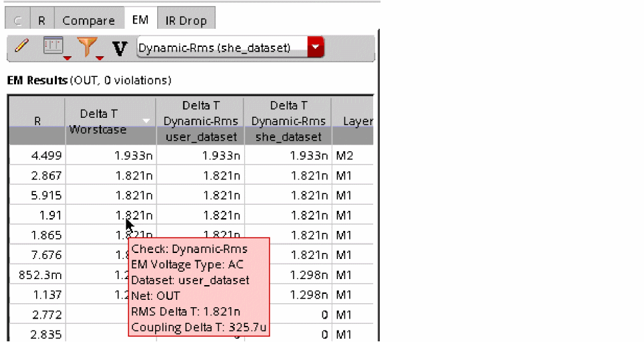Click the orange funnel filter icon
644x342 pixels.
point(87,46)
